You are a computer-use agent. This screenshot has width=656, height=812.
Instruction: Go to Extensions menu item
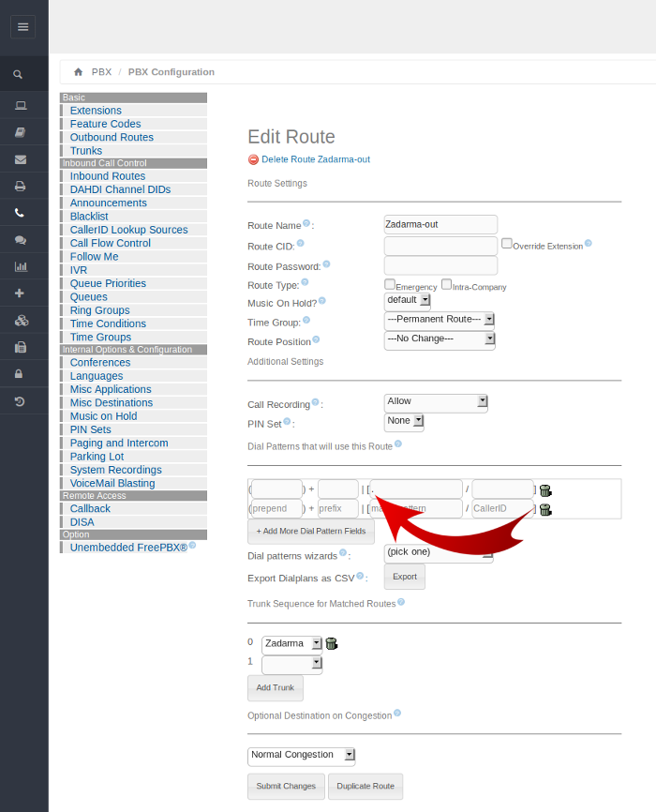[96, 111]
